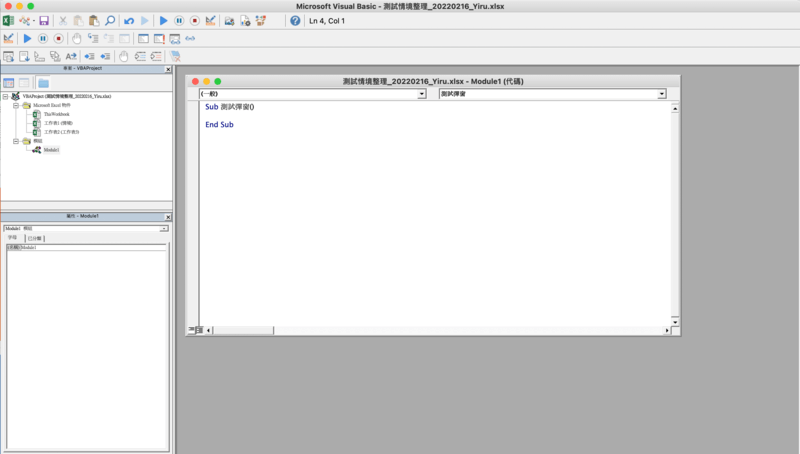Toggle breakpoint with the debug toolbar hand icon
800x454 pixels.
(77, 38)
